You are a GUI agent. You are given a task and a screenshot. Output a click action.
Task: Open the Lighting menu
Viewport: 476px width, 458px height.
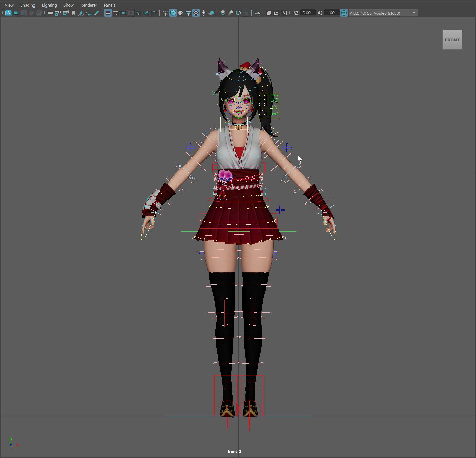[49, 5]
